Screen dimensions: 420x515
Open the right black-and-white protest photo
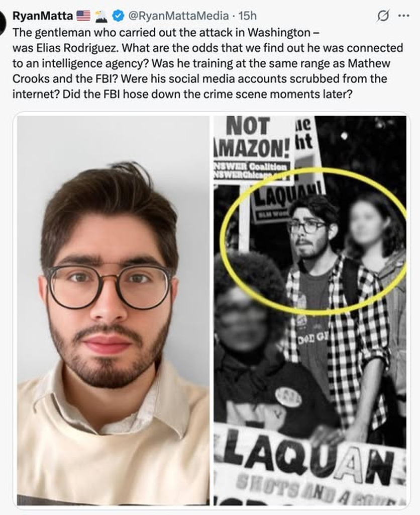point(310,310)
